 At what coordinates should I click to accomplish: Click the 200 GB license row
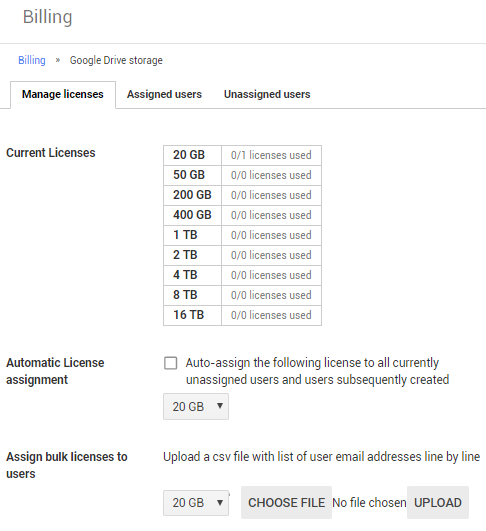pyautogui.click(x=242, y=195)
